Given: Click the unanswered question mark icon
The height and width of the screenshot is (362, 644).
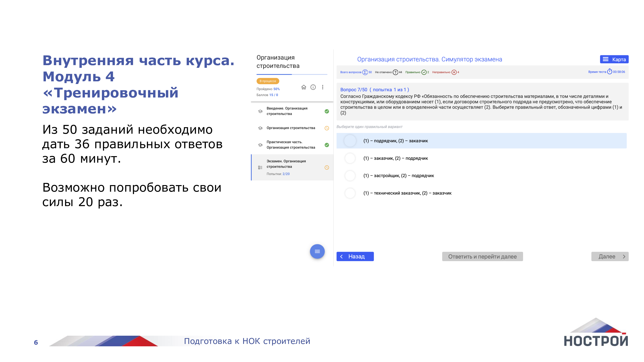Looking at the screenshot, I should tap(395, 72).
